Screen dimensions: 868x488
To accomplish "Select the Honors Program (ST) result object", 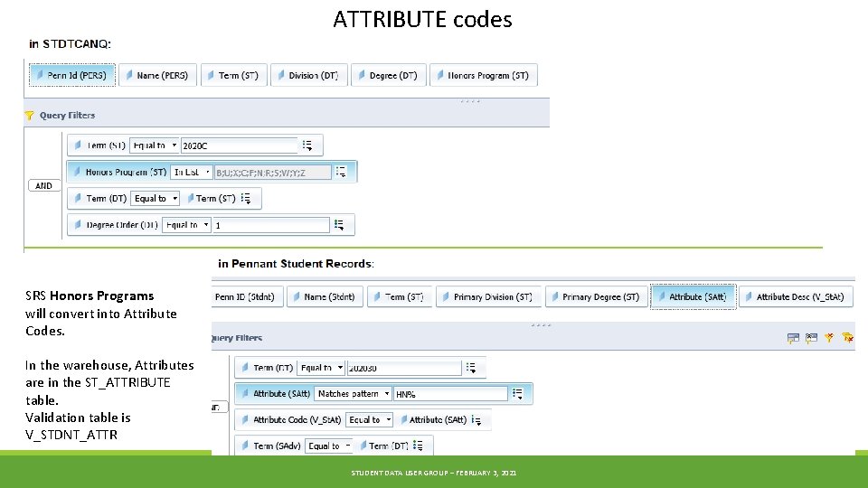I will pyautogui.click(x=483, y=75).
